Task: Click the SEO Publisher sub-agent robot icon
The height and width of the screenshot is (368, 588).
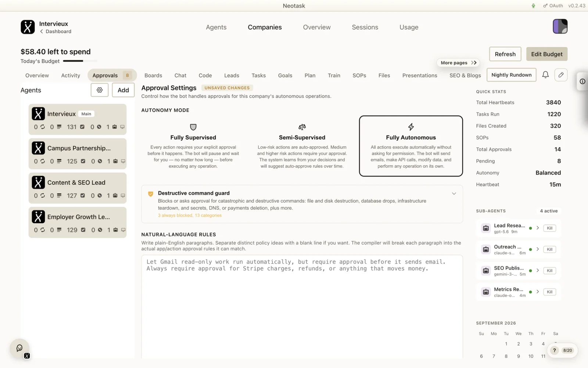Action: click(486, 271)
